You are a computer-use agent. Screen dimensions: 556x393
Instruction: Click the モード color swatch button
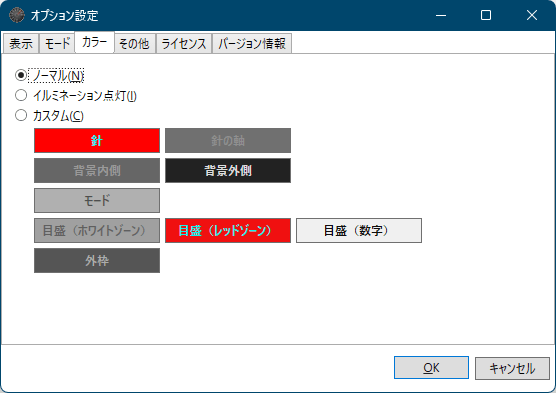click(97, 200)
